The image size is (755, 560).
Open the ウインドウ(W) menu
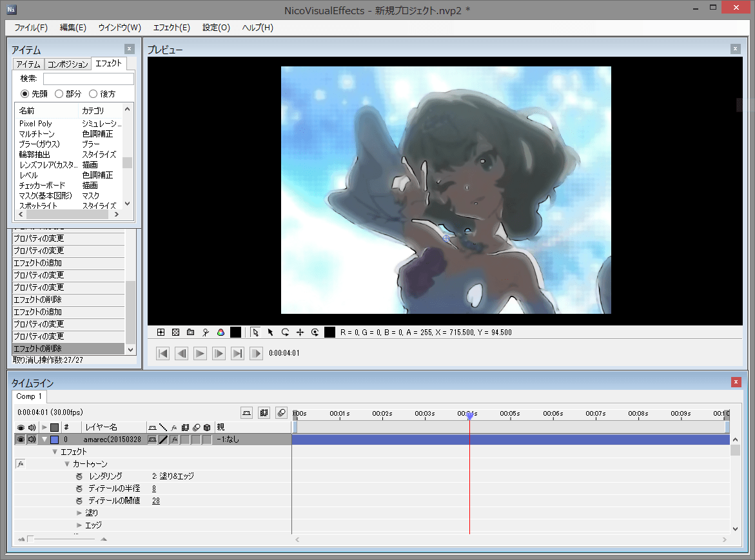click(119, 28)
